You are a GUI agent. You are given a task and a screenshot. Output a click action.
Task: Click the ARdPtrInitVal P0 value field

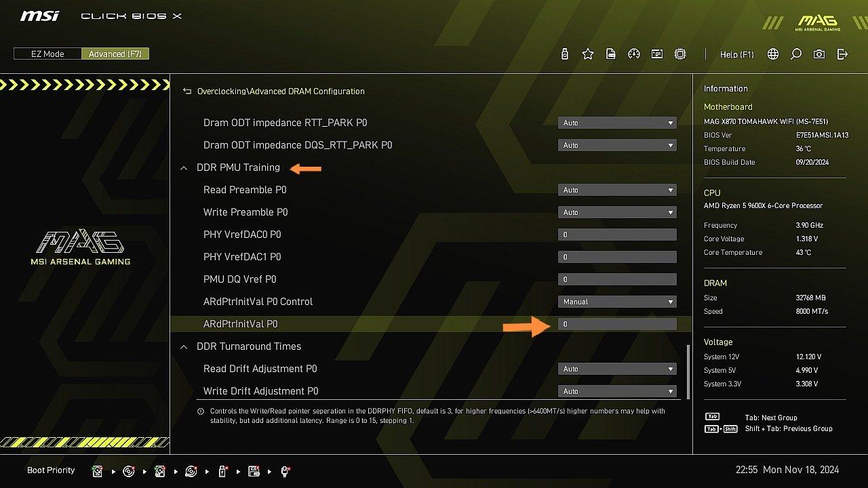click(x=617, y=324)
